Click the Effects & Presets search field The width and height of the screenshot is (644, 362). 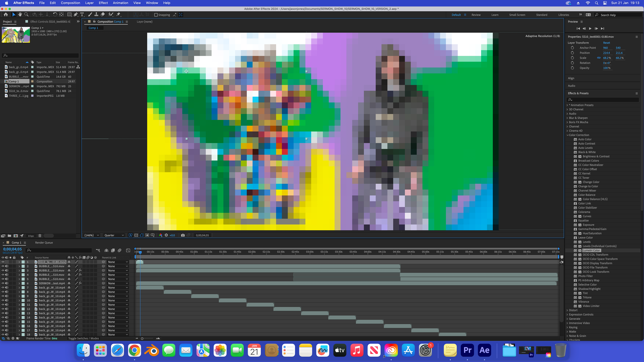(x=603, y=100)
